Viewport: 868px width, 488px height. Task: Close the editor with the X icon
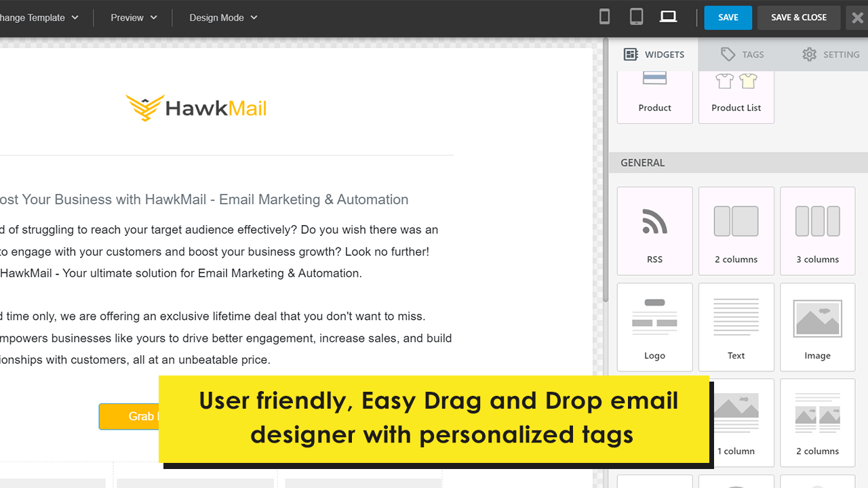857,18
